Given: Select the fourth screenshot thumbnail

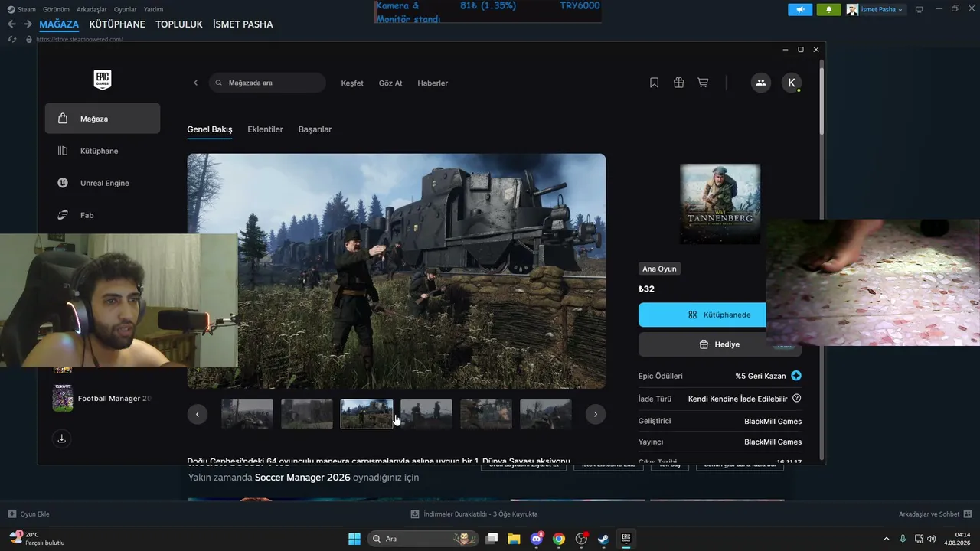Looking at the screenshot, I should pos(426,414).
